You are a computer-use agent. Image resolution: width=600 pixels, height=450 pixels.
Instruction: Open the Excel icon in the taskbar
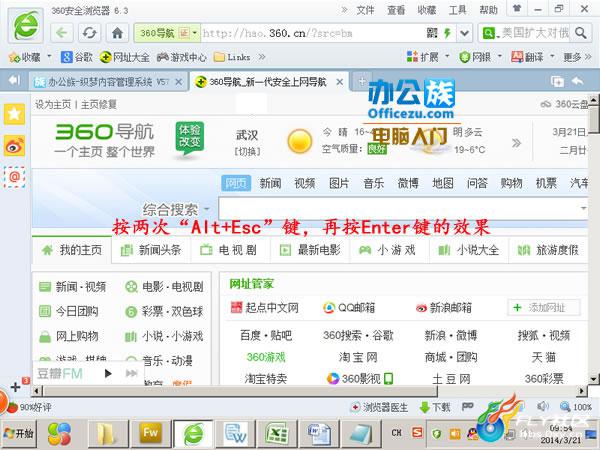(276, 433)
